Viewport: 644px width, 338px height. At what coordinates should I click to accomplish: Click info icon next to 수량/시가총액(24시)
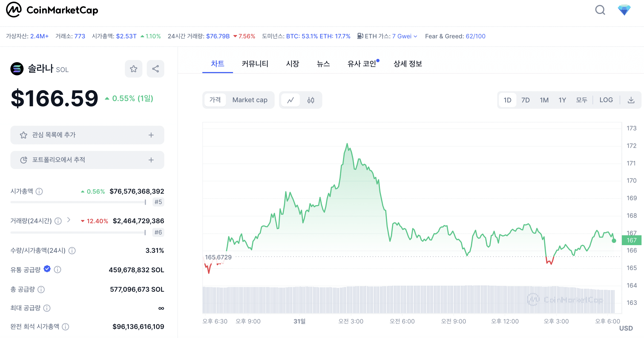click(72, 251)
